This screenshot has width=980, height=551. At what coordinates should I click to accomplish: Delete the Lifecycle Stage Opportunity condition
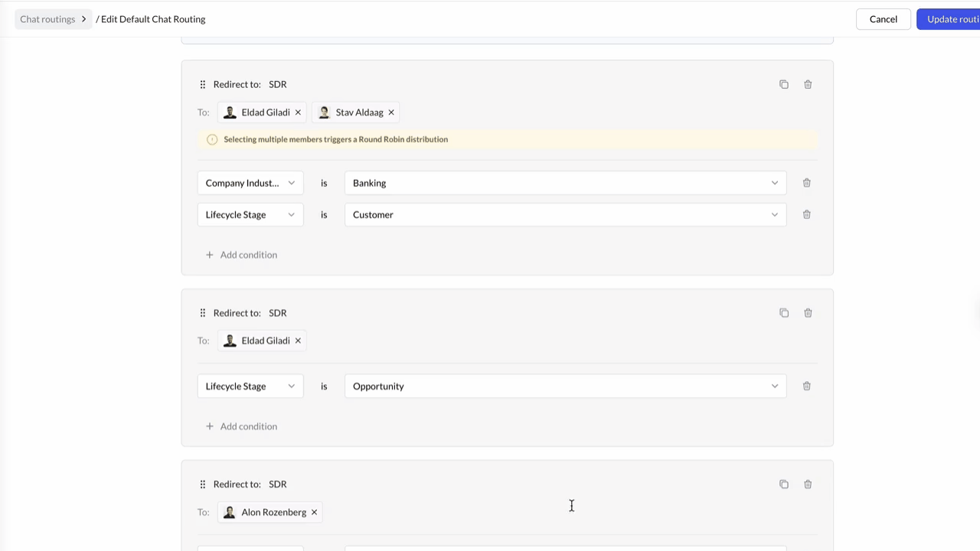(806, 386)
